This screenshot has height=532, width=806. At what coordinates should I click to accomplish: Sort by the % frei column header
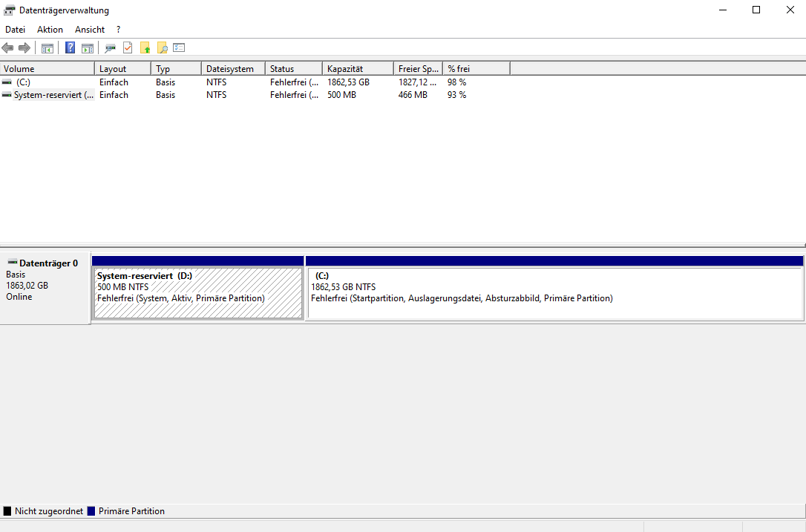(476, 69)
